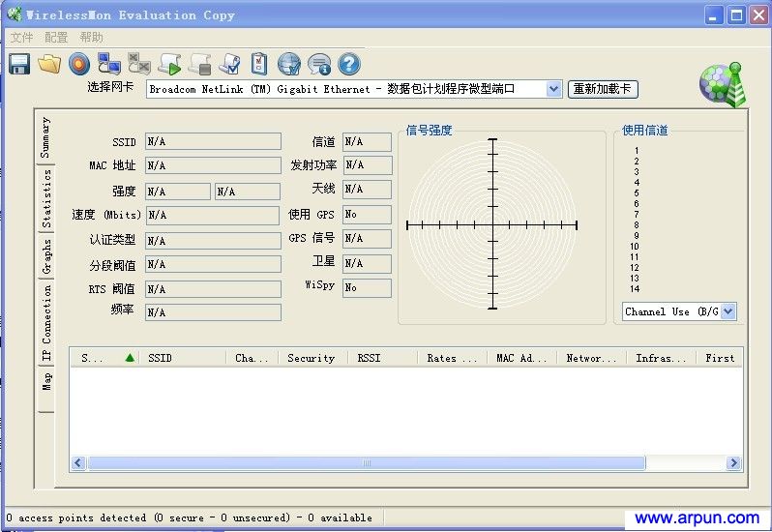
Task: Click the Security column header
Action: [311, 358]
